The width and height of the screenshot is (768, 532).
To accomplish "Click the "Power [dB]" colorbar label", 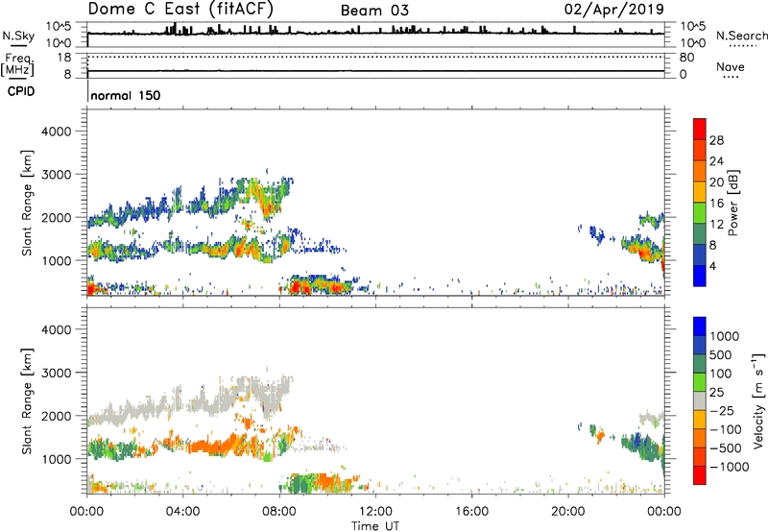I will click(x=732, y=203).
